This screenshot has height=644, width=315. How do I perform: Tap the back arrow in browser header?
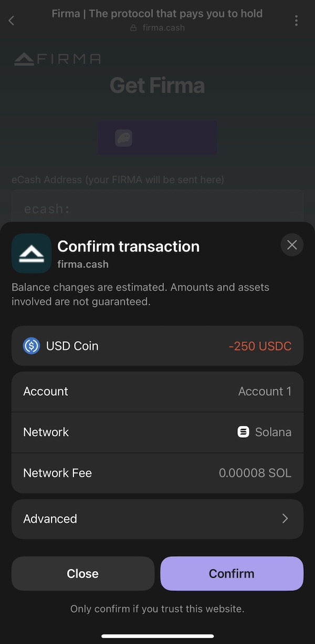coord(12,21)
